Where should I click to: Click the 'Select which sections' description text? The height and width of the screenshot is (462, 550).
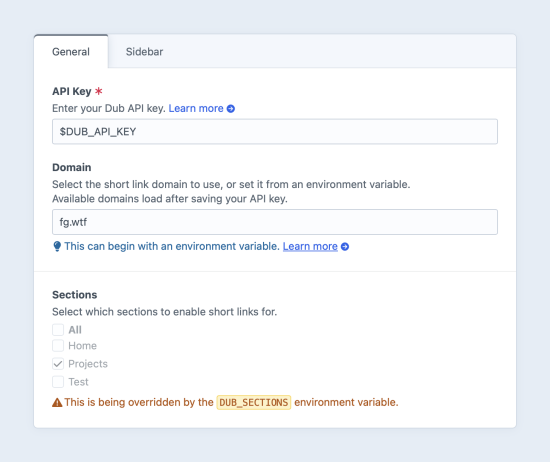165,312
